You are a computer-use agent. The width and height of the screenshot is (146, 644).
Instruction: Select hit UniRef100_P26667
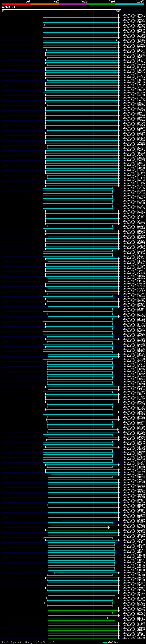133,331
